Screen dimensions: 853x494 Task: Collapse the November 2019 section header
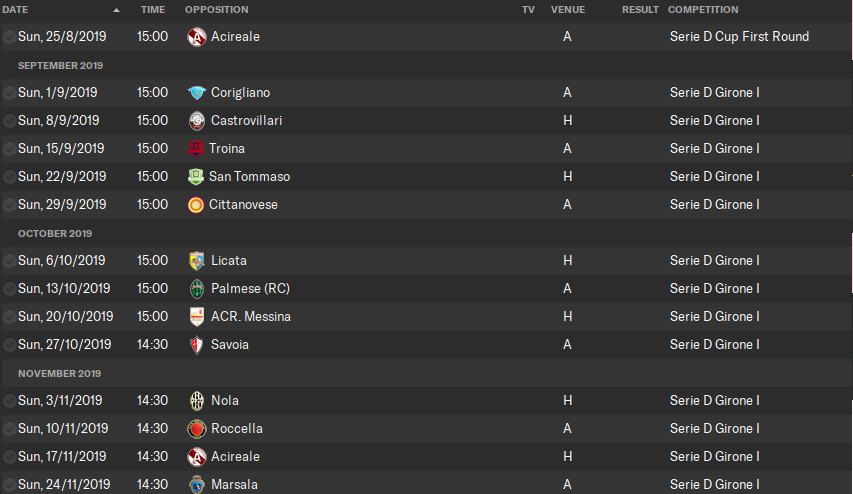(x=60, y=373)
